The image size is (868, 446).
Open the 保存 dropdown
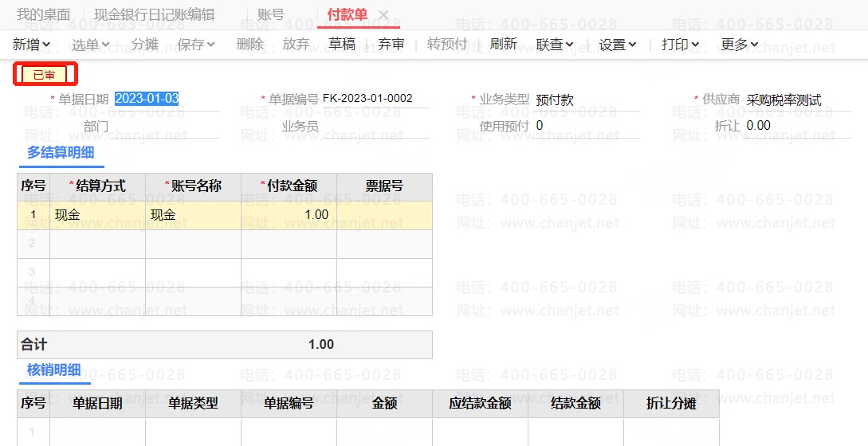coord(196,45)
